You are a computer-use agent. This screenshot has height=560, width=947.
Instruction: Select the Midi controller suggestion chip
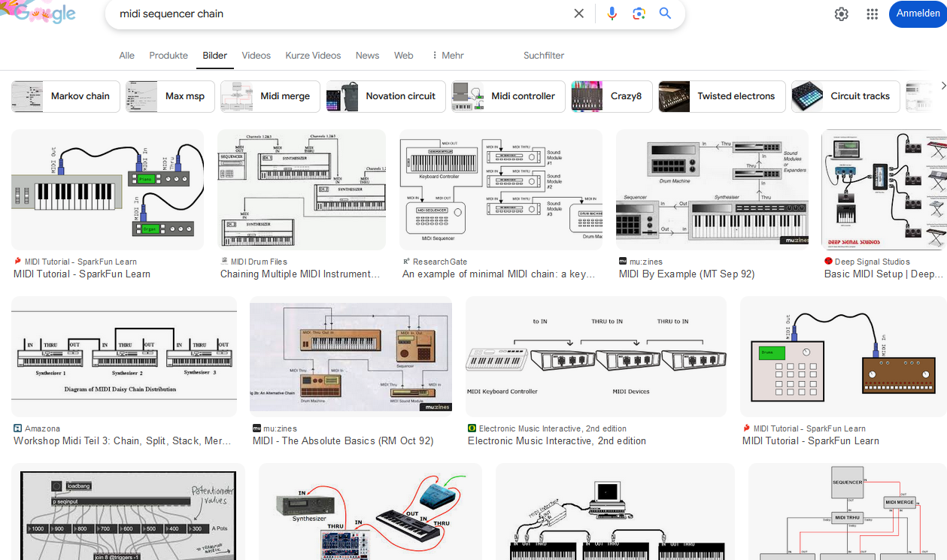(508, 96)
